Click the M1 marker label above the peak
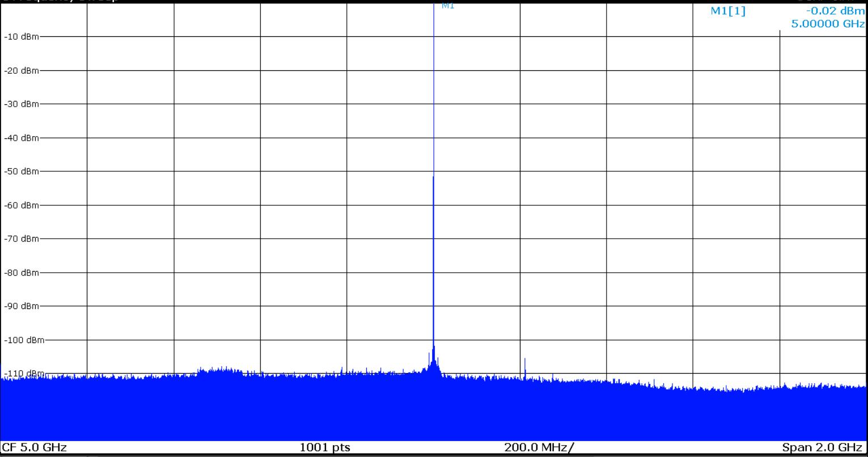Screen dimensions: 868x457 (447, 6)
